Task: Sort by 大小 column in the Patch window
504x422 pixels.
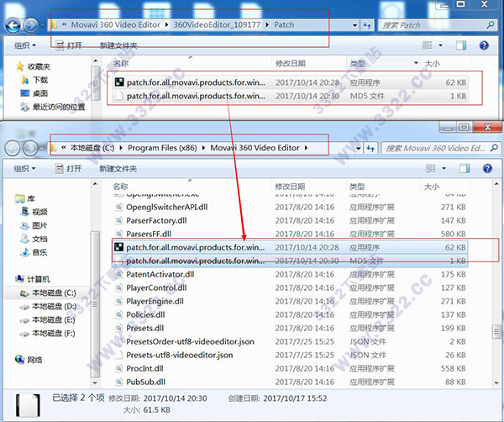Action: [x=432, y=63]
